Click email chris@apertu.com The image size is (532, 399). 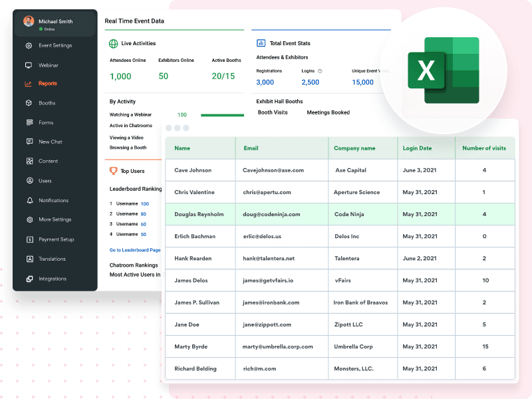(x=267, y=192)
